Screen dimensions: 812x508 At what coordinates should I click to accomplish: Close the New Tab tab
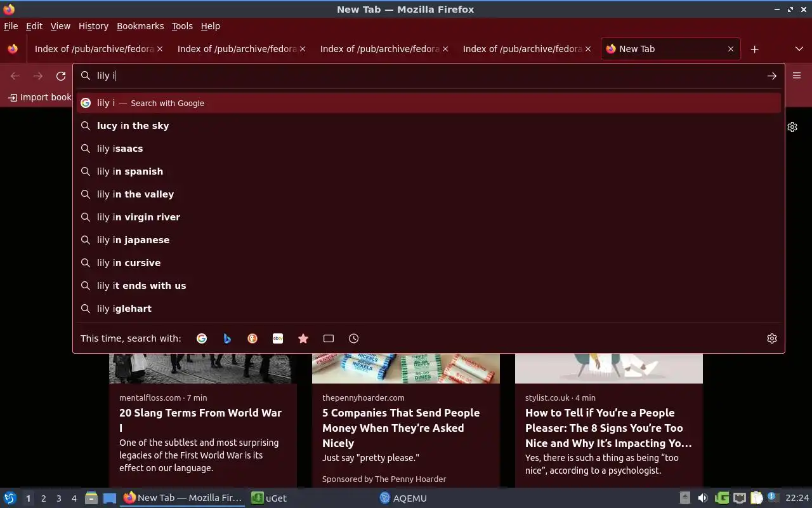point(730,49)
